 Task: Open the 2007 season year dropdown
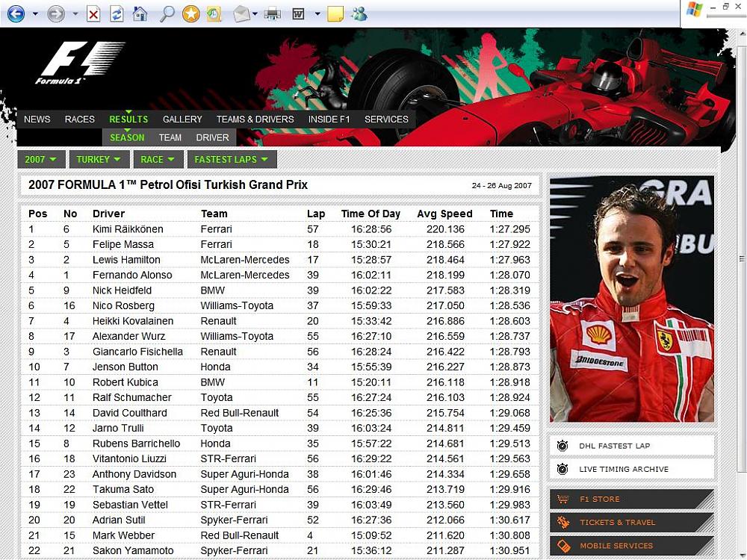pyautogui.click(x=40, y=159)
